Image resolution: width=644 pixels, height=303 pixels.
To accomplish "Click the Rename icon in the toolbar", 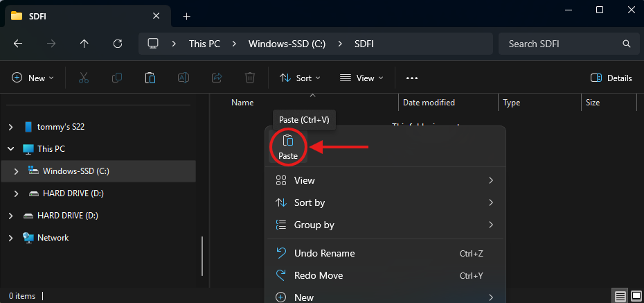I will (184, 78).
